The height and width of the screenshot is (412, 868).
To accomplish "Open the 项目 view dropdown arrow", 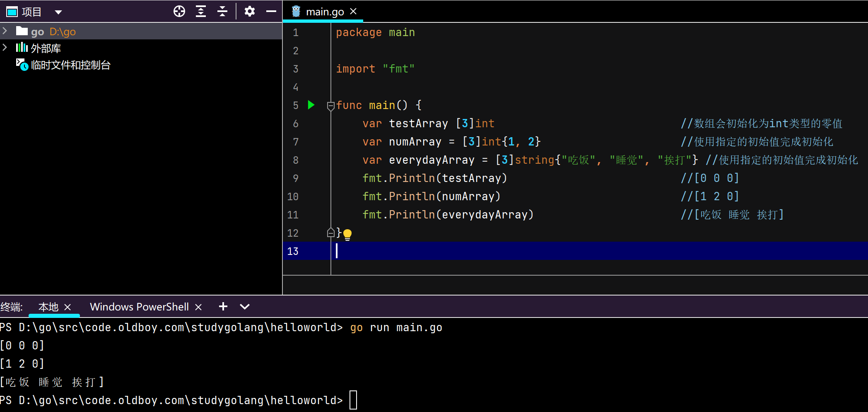I will click(58, 12).
